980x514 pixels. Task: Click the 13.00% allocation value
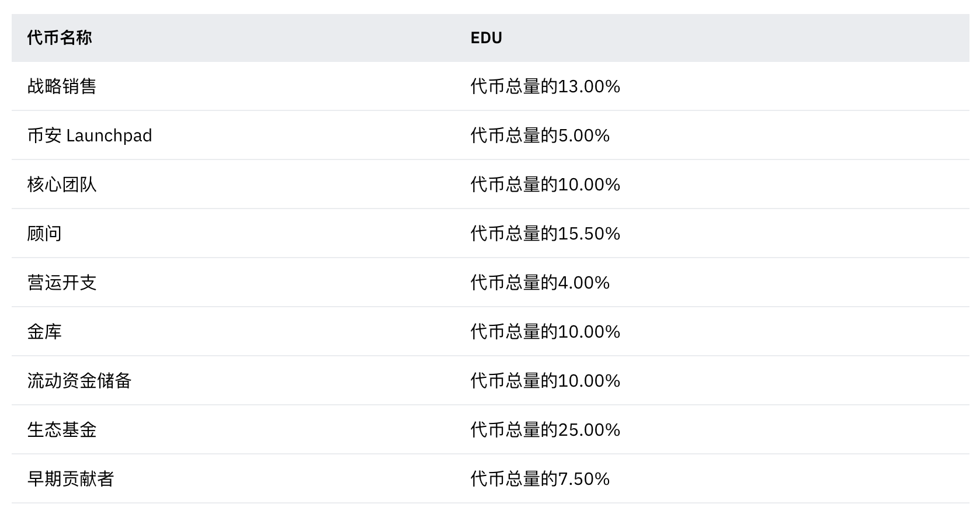(545, 86)
